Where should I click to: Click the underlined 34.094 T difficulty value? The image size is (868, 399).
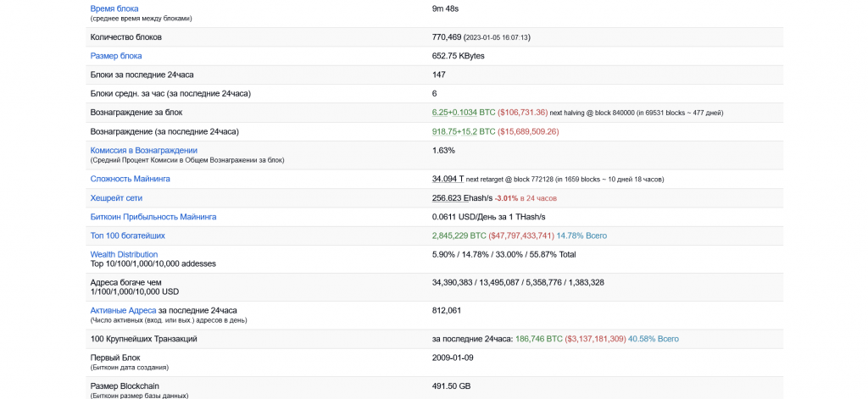(448, 179)
